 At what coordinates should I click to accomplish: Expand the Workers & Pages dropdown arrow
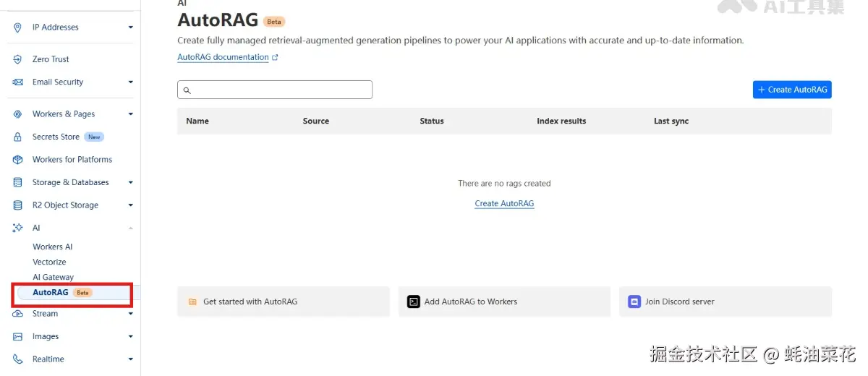tap(131, 114)
